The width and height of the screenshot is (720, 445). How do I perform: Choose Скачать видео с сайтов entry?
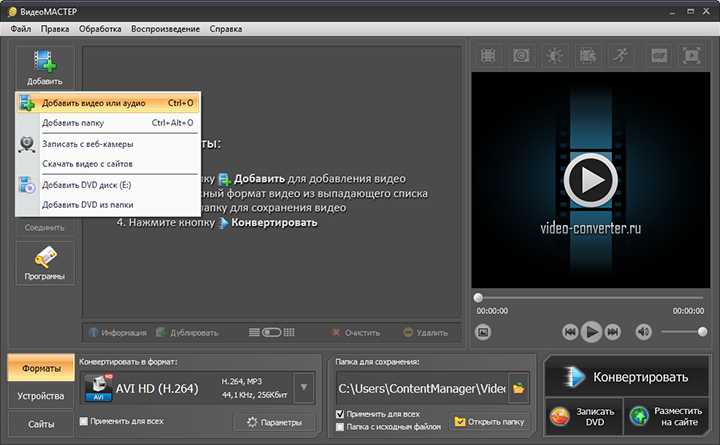[108, 163]
